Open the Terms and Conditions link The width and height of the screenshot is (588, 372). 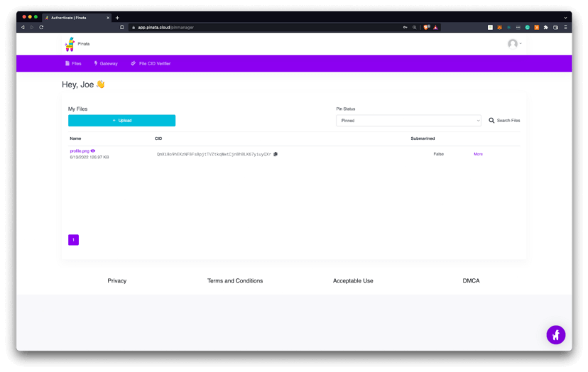coord(235,281)
